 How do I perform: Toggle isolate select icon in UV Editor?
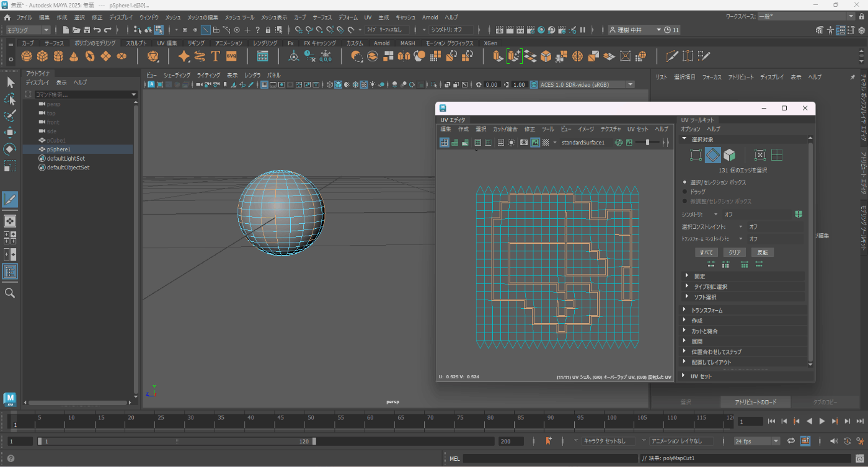(511, 143)
